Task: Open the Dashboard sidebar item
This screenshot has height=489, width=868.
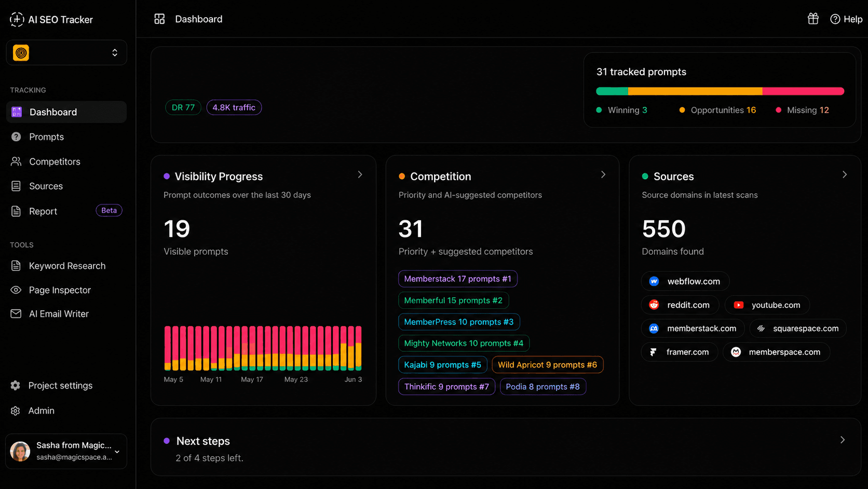Action: (x=66, y=112)
